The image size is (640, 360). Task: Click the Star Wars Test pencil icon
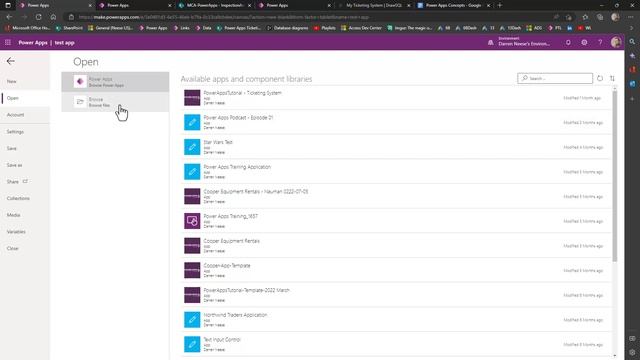[192, 147]
